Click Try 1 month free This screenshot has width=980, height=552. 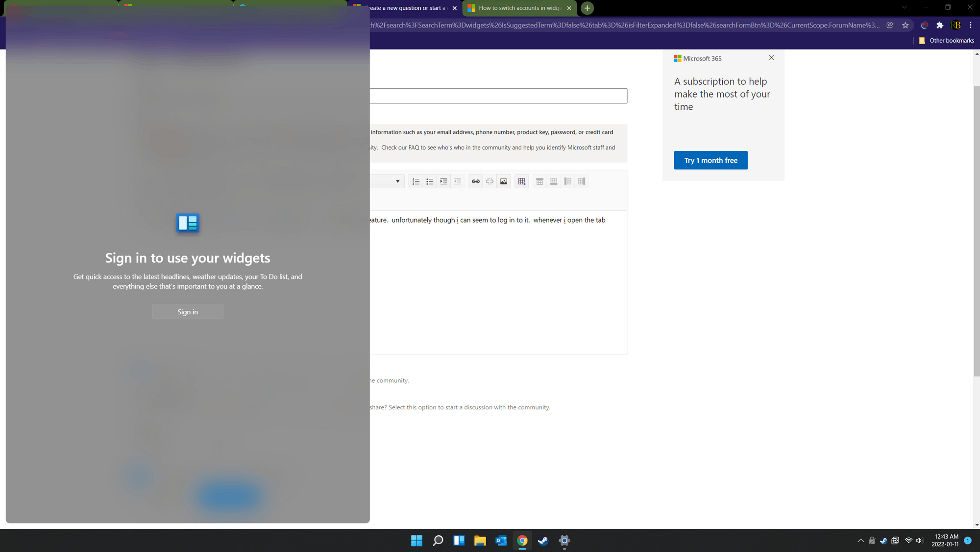710,160
